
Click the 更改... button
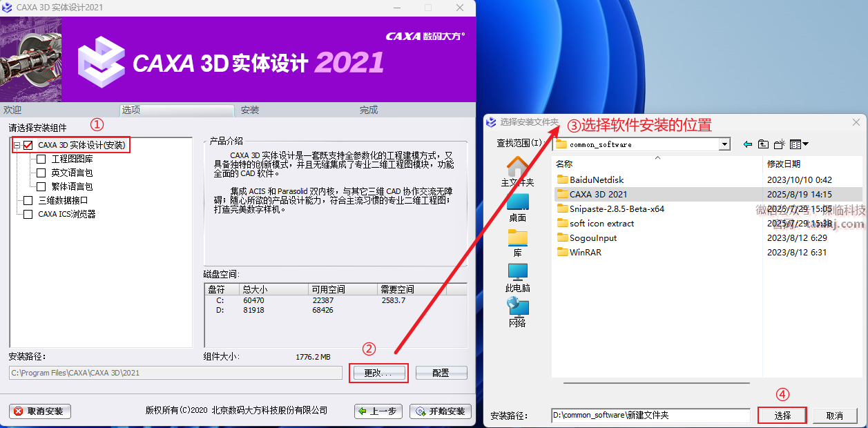378,373
